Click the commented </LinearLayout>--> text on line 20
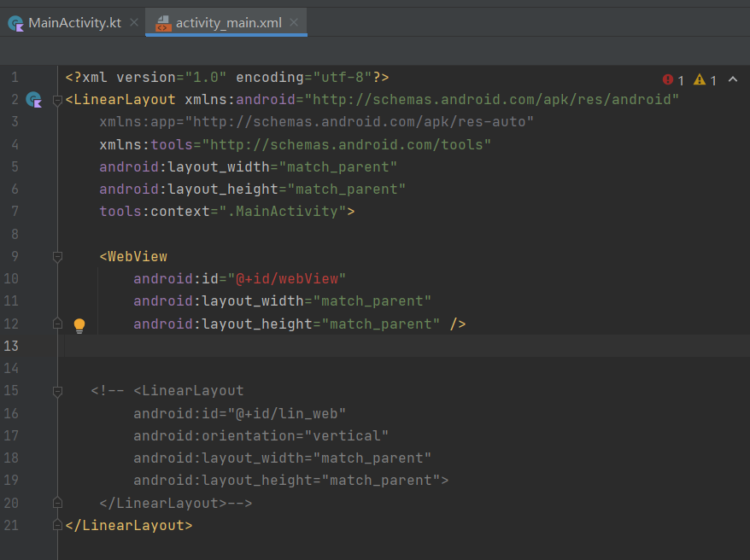Viewport: 750px width, 560px height. pos(176,503)
